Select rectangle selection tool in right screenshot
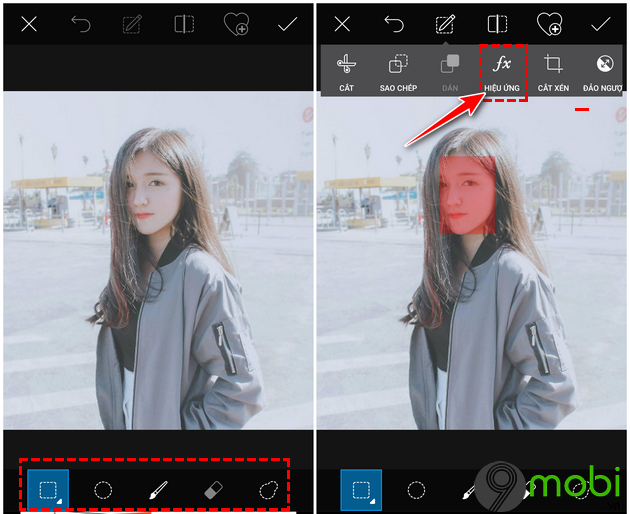Screen dimensions: 630x514 [361, 489]
